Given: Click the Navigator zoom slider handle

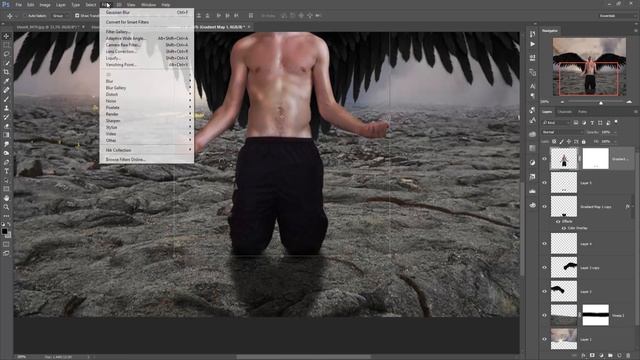Looking at the screenshot, I should point(601,102).
